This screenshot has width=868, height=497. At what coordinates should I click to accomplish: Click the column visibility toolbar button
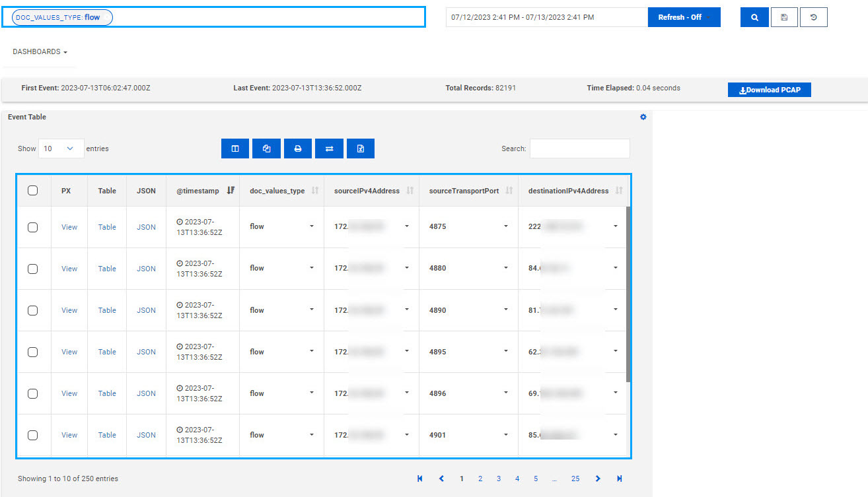click(235, 149)
